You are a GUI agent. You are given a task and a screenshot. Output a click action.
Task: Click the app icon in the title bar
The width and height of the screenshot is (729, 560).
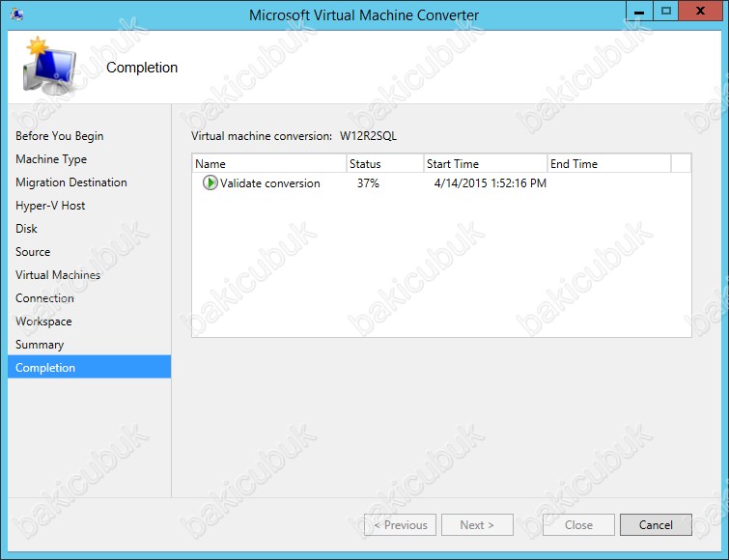pos(17,14)
